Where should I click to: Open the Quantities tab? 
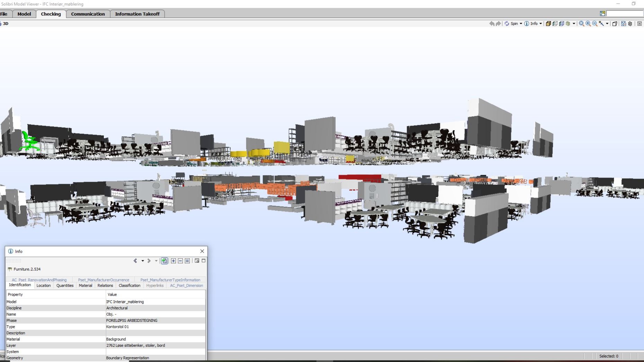point(65,285)
